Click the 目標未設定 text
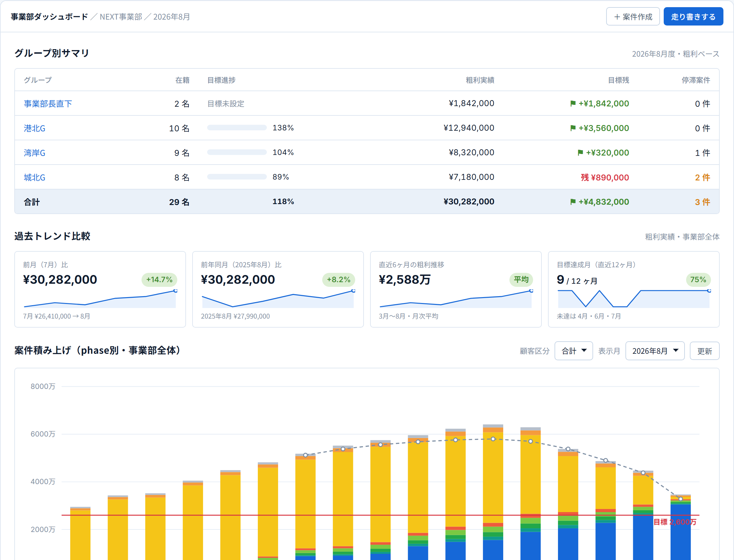734x560 pixels. click(x=225, y=104)
